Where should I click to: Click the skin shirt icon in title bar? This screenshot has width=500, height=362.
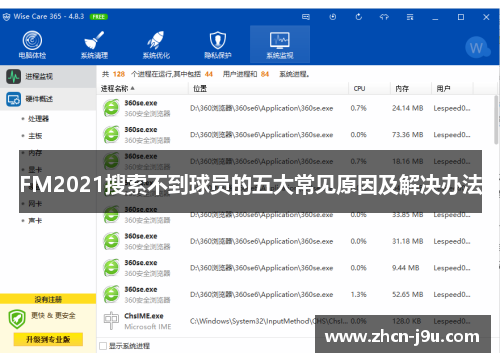(x=384, y=17)
